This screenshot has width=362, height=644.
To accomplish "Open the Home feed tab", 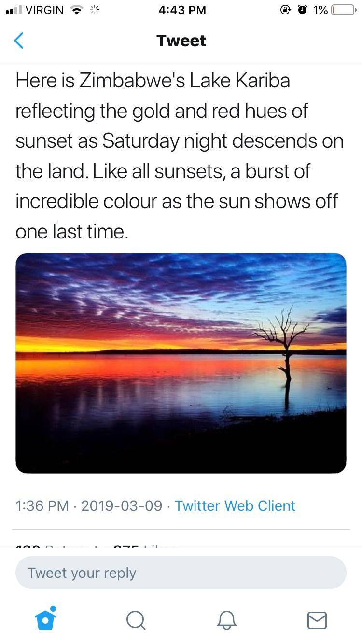I will (x=45, y=619).
